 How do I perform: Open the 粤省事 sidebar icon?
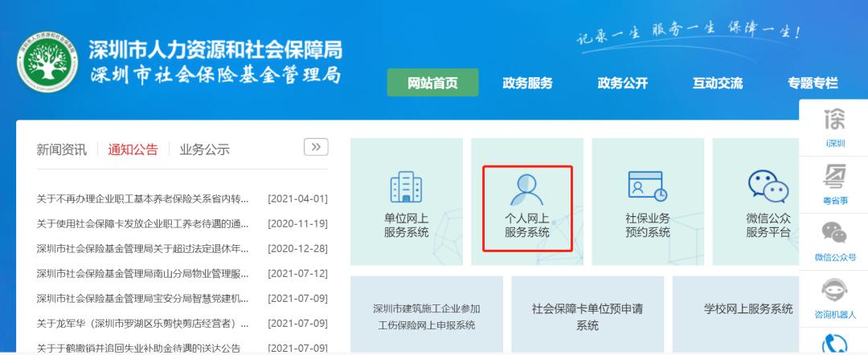[x=835, y=177]
